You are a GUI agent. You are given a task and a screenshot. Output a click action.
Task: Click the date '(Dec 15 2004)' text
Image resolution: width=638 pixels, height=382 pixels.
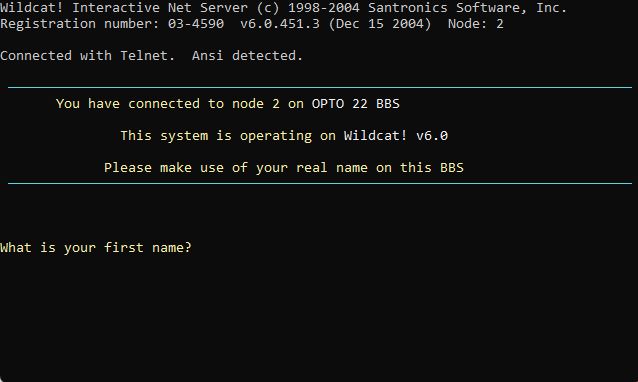[x=380, y=24]
